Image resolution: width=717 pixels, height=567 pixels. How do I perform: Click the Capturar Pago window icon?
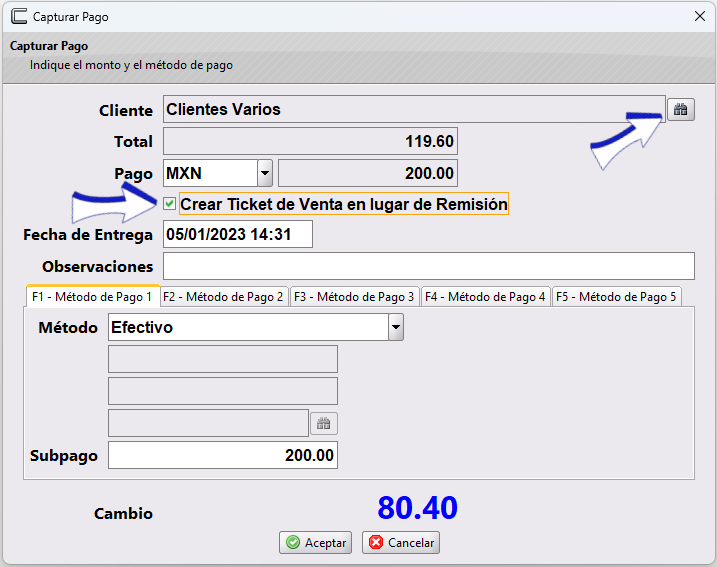(19, 16)
